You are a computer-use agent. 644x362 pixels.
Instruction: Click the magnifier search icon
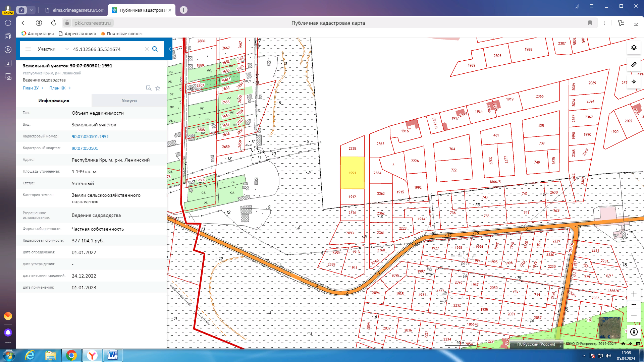155,49
